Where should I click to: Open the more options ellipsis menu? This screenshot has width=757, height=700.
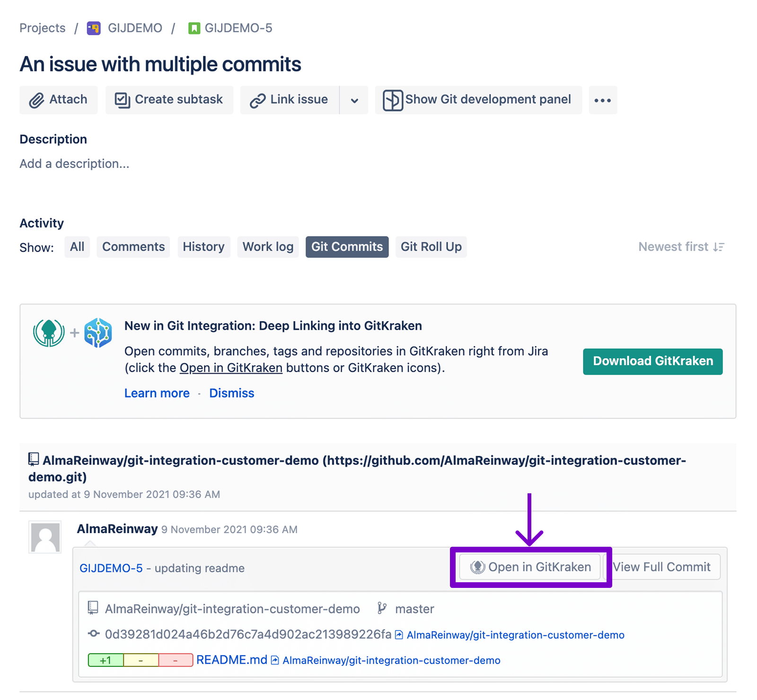click(x=603, y=100)
